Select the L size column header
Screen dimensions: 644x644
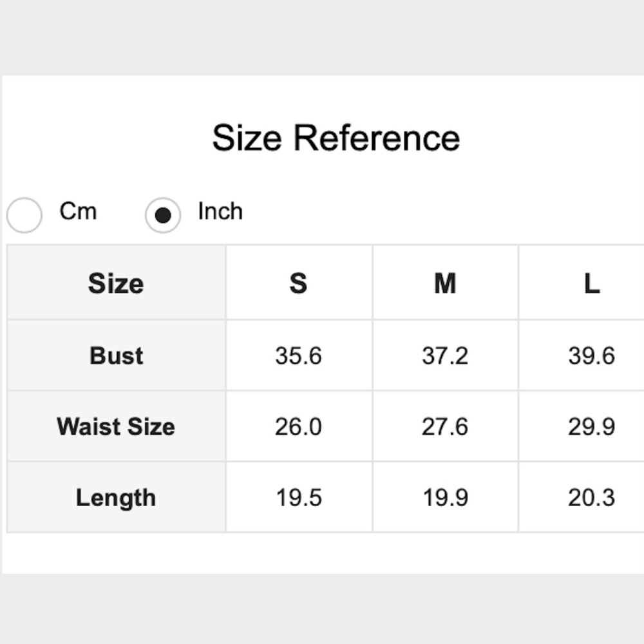(x=591, y=283)
